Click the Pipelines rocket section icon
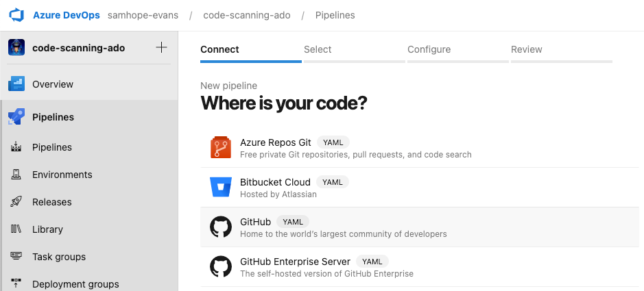This screenshot has height=291, width=644. [x=16, y=117]
